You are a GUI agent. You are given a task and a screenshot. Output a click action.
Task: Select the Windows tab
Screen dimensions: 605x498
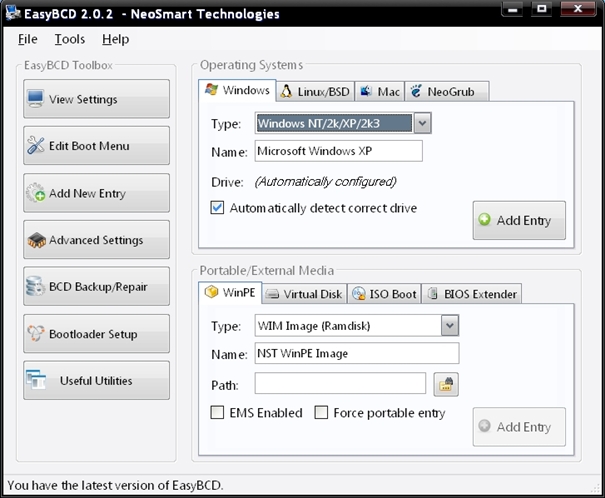click(x=237, y=90)
